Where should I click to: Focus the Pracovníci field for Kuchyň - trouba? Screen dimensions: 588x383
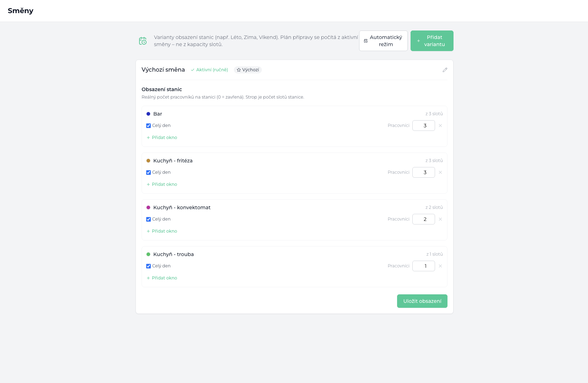424,266
